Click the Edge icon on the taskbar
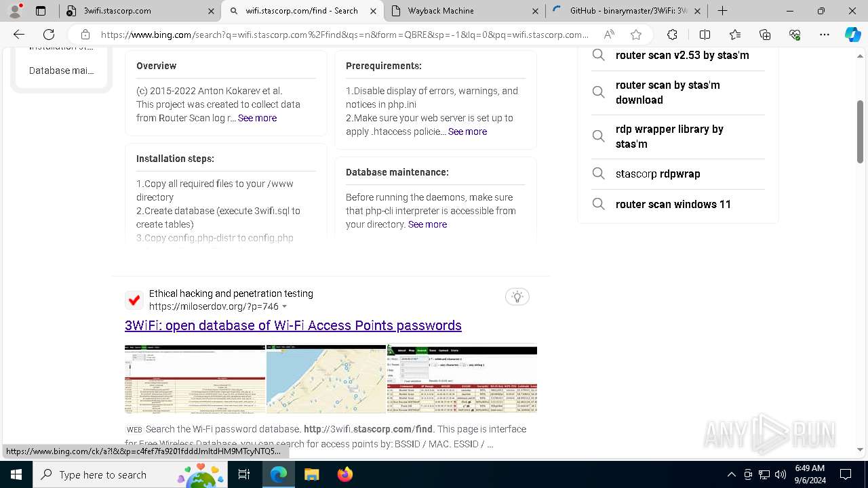This screenshot has height=488, width=868. tap(279, 474)
